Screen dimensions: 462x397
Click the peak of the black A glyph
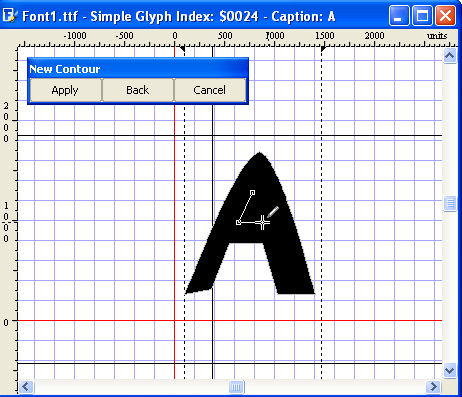pos(260,154)
